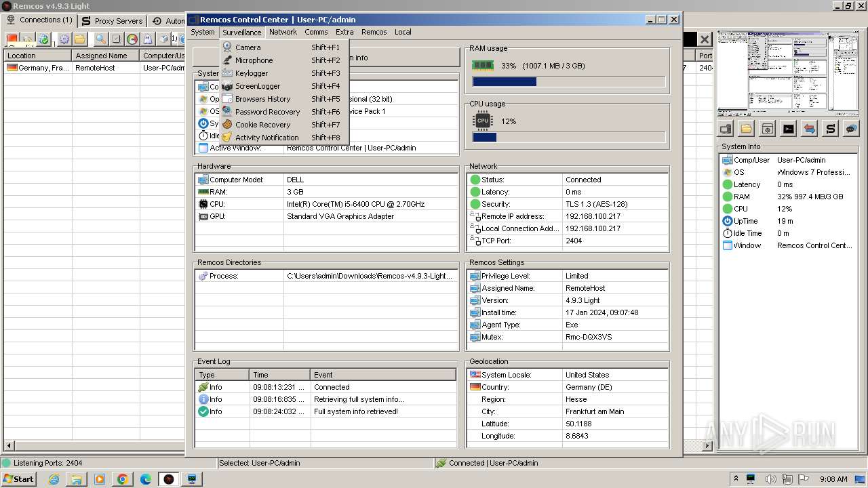Open the chat bubbles icon
The width and height of the screenshot is (868, 488).
[852, 129]
